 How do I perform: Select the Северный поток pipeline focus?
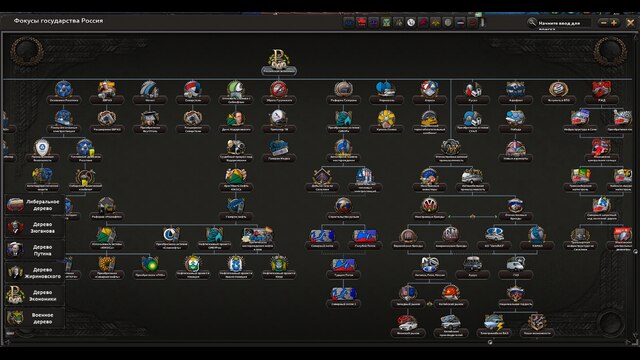click(x=322, y=236)
